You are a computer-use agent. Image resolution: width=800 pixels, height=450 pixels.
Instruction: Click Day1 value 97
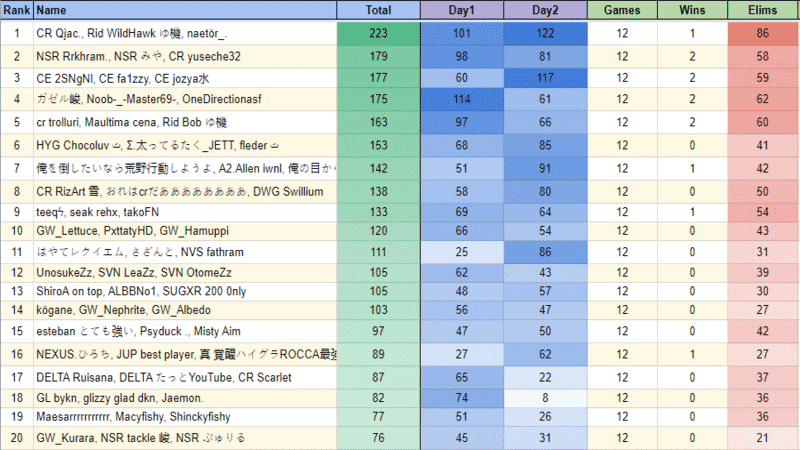[462, 122]
